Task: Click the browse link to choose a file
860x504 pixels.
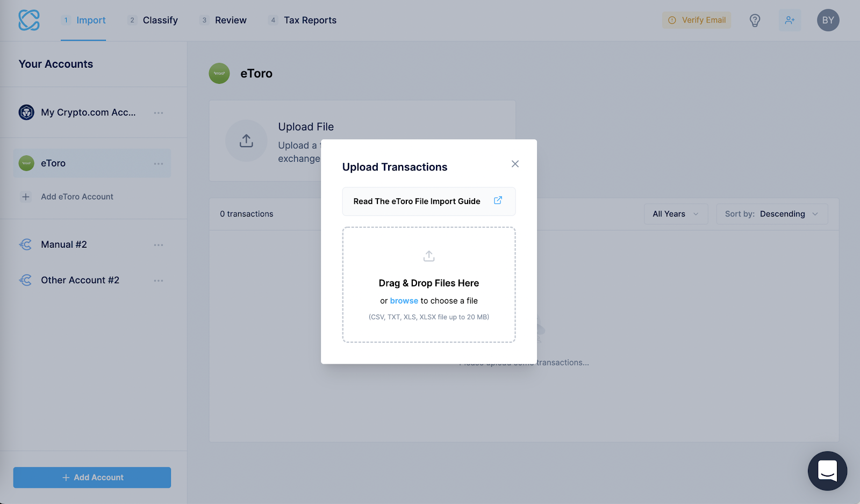Action: pos(404,301)
